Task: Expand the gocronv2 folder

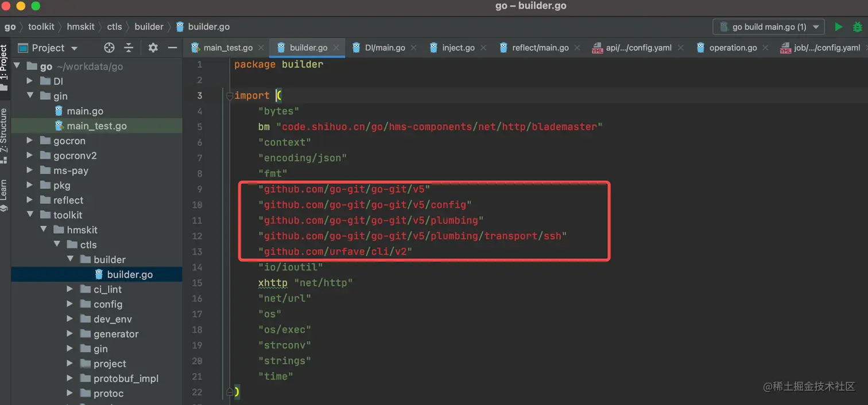Action: 30,155
